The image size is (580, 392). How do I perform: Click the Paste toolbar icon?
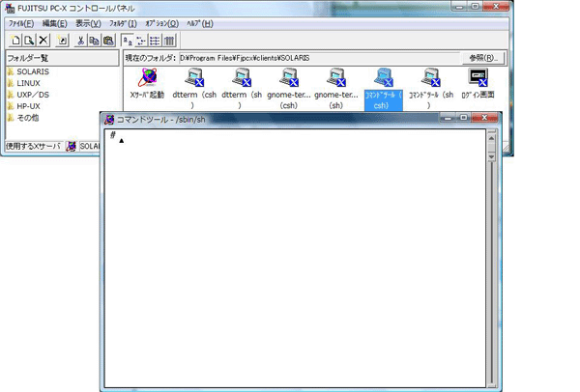(x=108, y=40)
